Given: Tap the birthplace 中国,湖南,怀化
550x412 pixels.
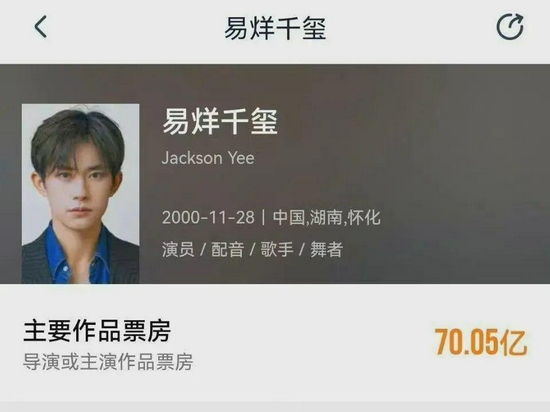Looking at the screenshot, I should (x=327, y=217).
